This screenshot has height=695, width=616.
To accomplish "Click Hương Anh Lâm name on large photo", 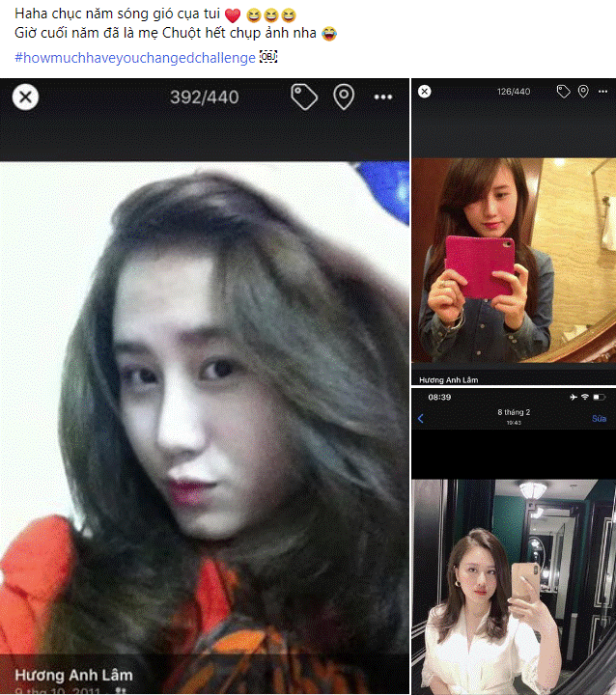I will (x=73, y=674).
